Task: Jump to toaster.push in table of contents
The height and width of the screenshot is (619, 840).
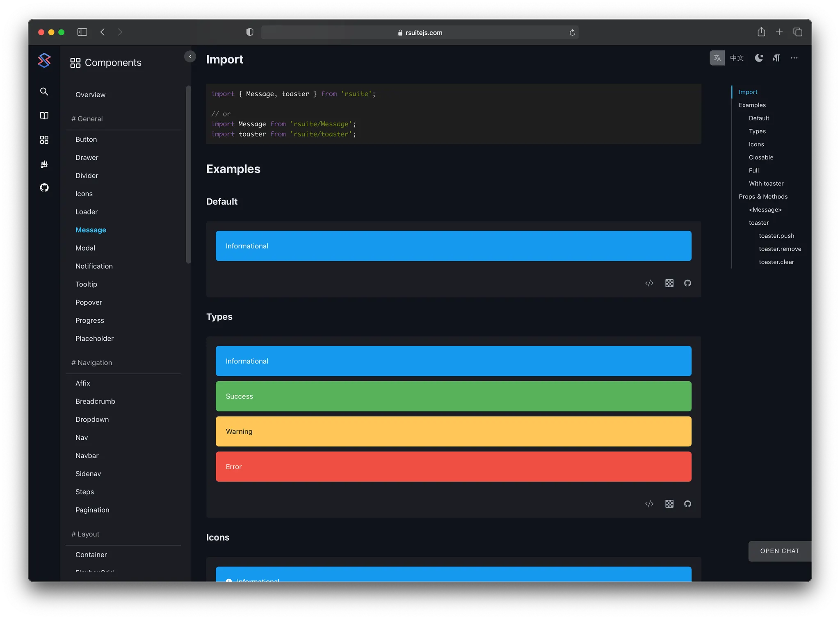Action: tap(776, 236)
